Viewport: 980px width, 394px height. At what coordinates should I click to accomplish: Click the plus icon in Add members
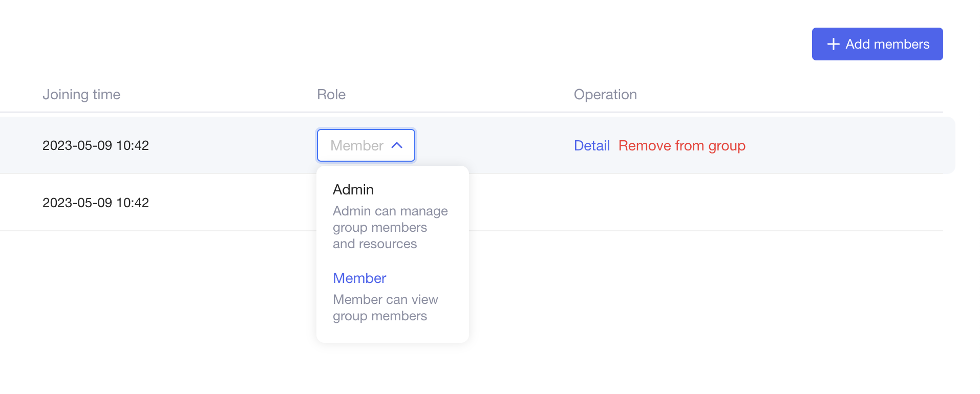pyautogui.click(x=833, y=44)
